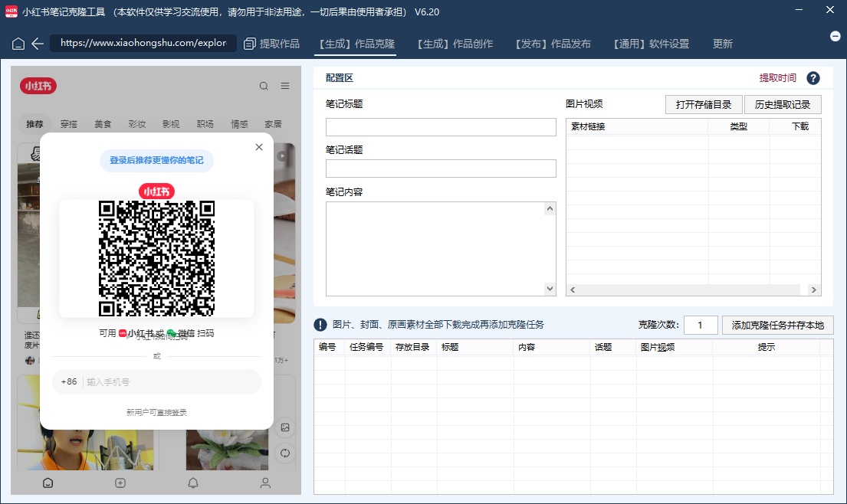Click inside the 笔记标题 input field
847x504 pixels.
440,126
